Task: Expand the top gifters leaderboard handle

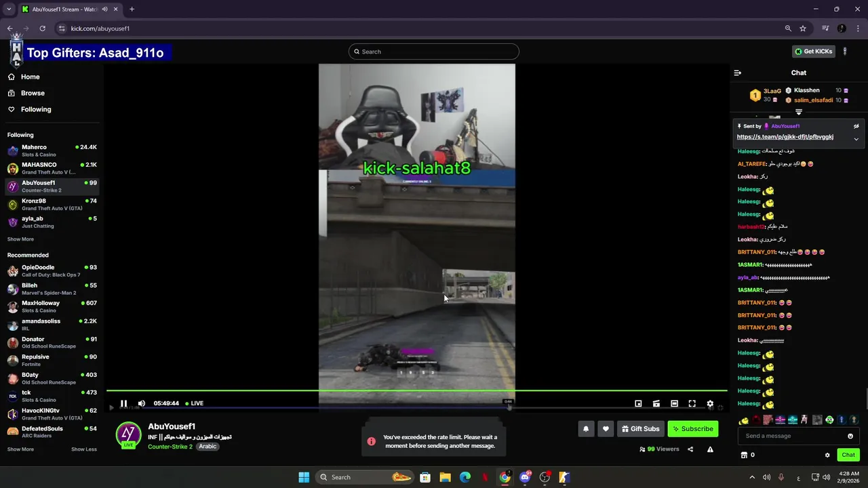Action: click(x=799, y=113)
